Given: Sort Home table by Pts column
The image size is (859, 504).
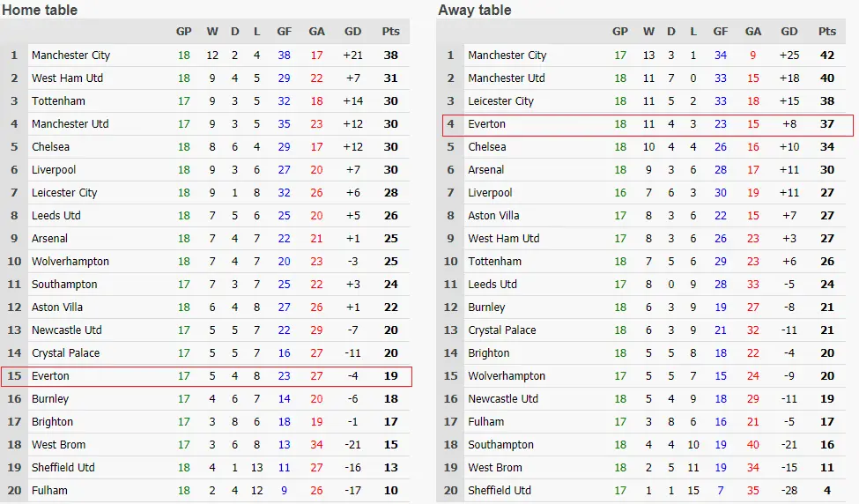Looking at the screenshot, I should pos(390,32).
